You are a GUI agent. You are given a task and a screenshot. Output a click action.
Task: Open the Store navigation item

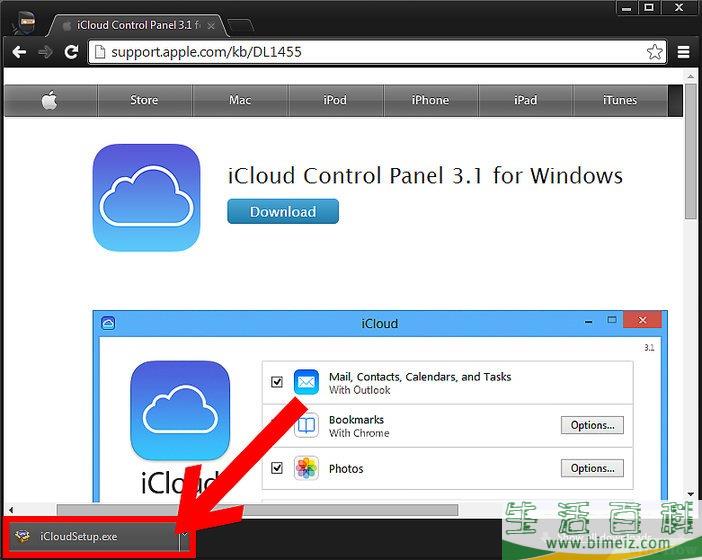tap(144, 100)
